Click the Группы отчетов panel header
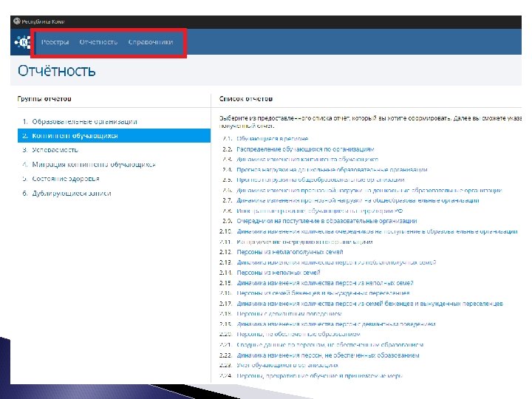This screenshot has width=532, height=399. tap(44, 99)
